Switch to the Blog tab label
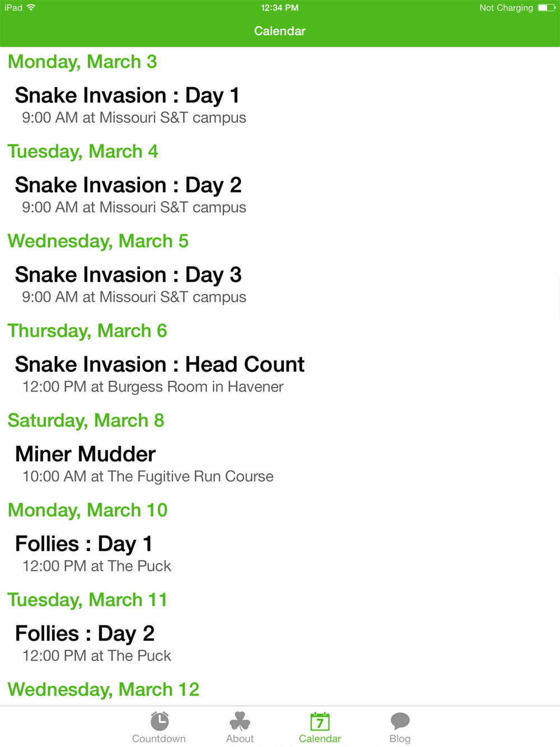Screen dimensions: 560x747 pyautogui.click(x=400, y=739)
